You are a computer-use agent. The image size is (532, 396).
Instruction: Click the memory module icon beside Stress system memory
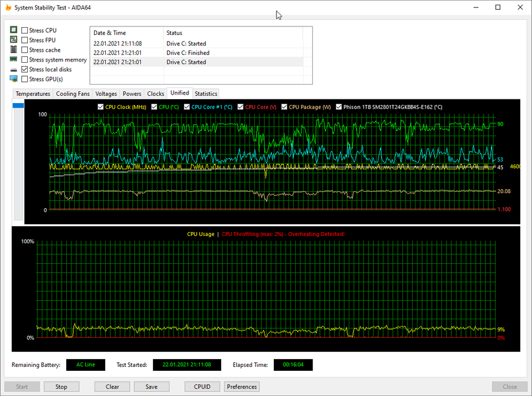[13, 60]
